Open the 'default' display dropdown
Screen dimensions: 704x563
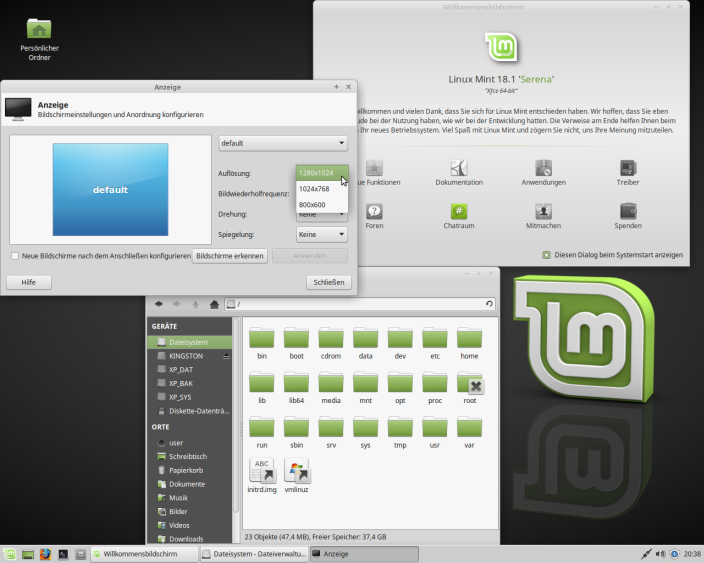click(x=283, y=143)
